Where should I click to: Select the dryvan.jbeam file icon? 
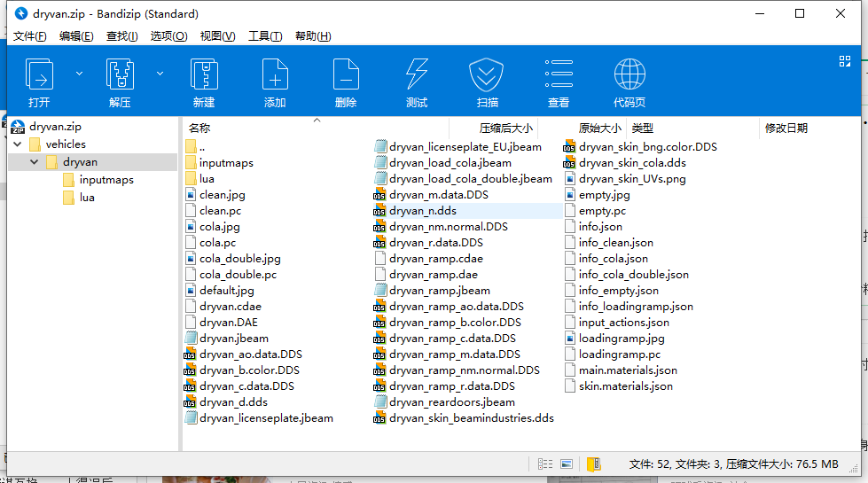coord(191,338)
